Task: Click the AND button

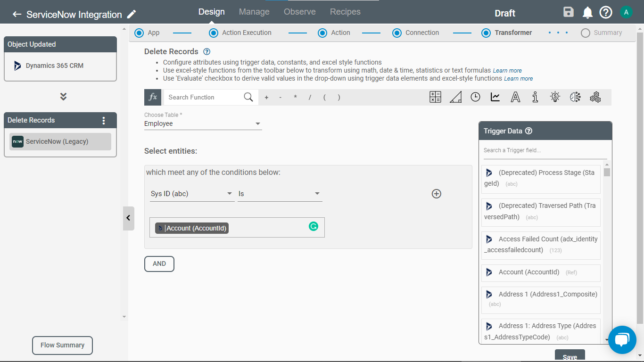Action: [x=159, y=264]
